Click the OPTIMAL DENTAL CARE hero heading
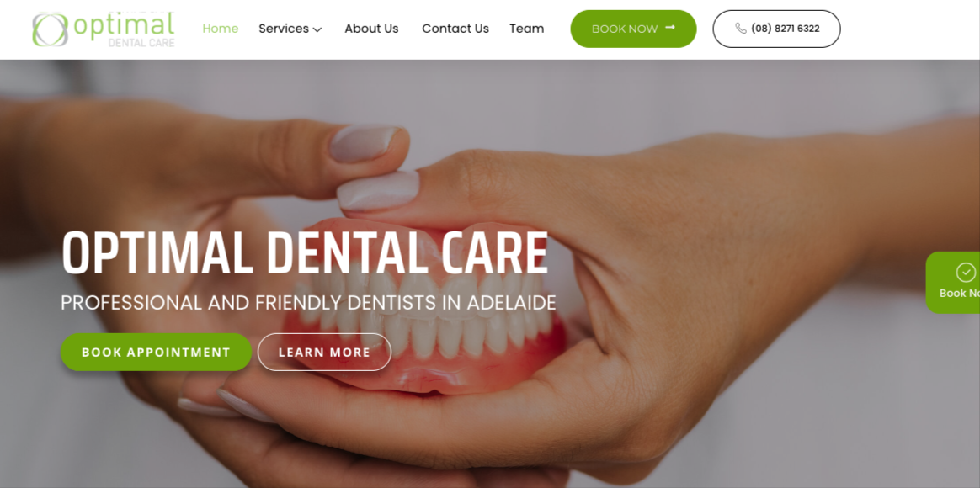Viewport: 980px width, 488px height. [x=305, y=254]
